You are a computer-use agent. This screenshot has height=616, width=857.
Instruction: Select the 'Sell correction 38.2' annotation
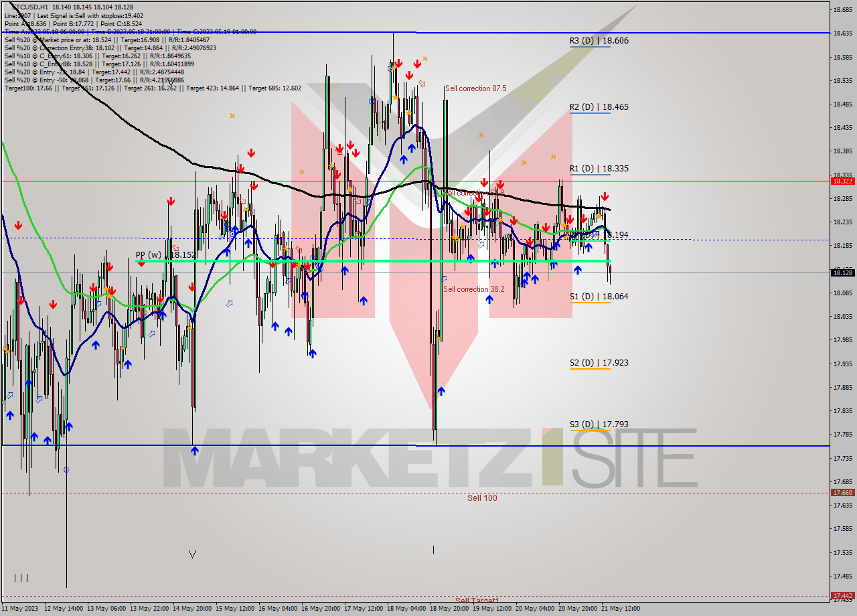474,289
